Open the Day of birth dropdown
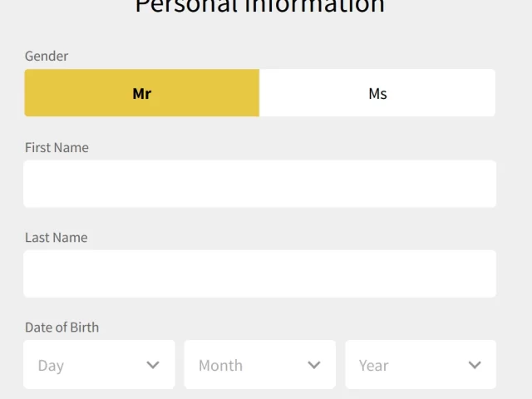The width and height of the screenshot is (532, 399). pyautogui.click(x=99, y=365)
